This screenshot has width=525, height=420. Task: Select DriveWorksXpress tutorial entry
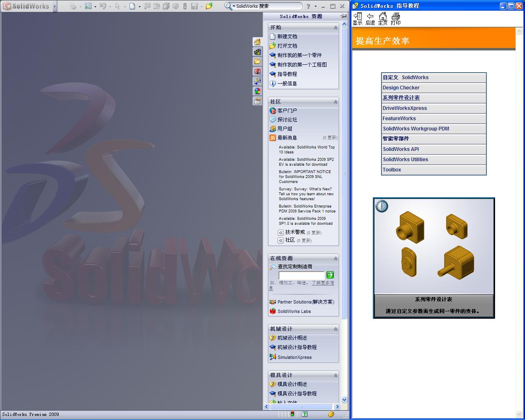(x=434, y=108)
